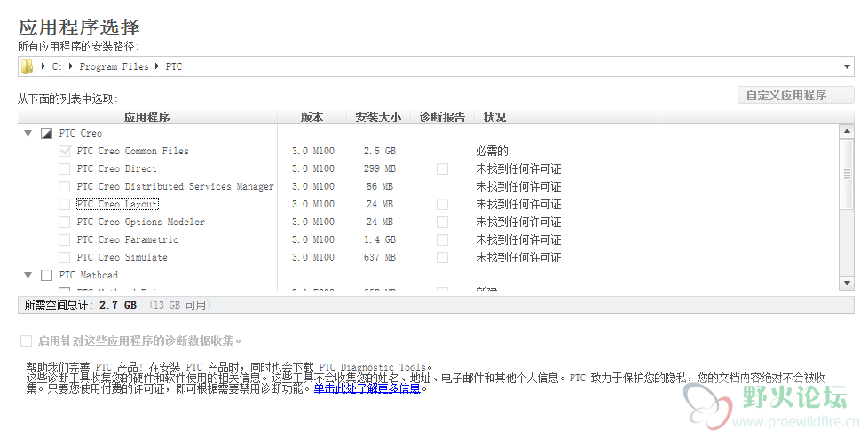Open the 单击此处了解更多信息 link
The height and width of the screenshot is (438, 868).
pos(367,388)
